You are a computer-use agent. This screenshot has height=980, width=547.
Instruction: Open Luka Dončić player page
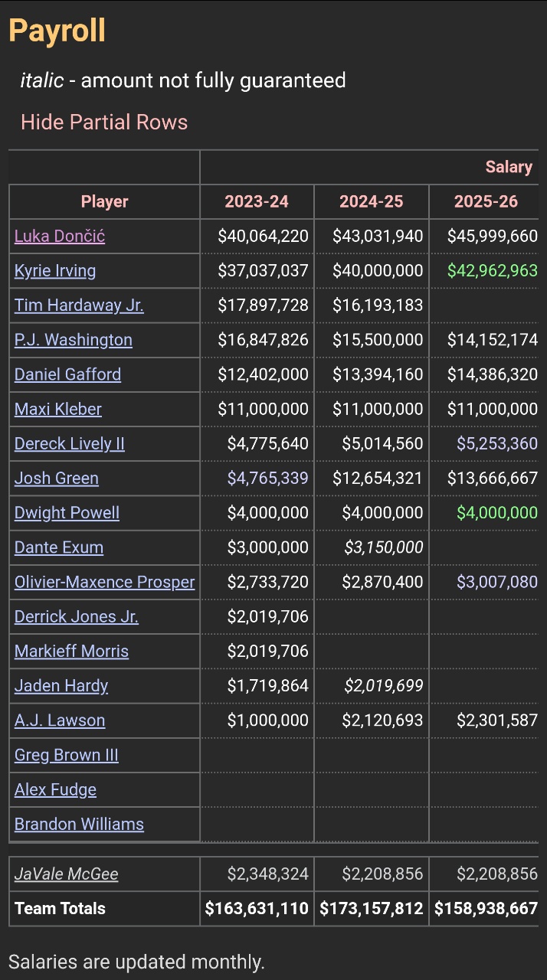click(60, 236)
